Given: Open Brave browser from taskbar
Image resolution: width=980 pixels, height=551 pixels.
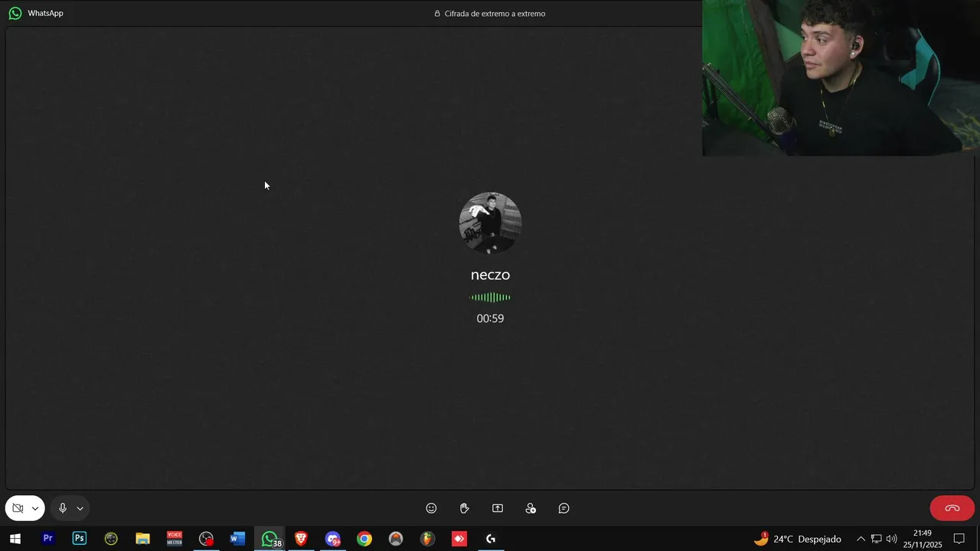Looking at the screenshot, I should pyautogui.click(x=301, y=539).
